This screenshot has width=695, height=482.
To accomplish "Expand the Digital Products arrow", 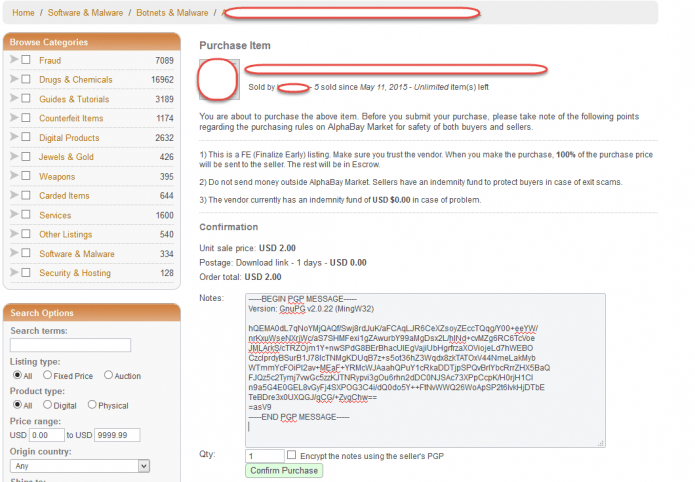I will [14, 137].
